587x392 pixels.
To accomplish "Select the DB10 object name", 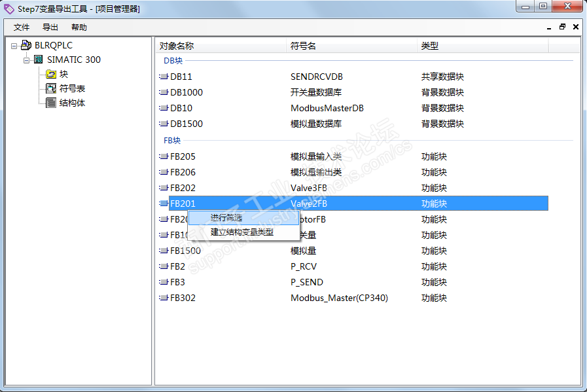I will point(181,108).
